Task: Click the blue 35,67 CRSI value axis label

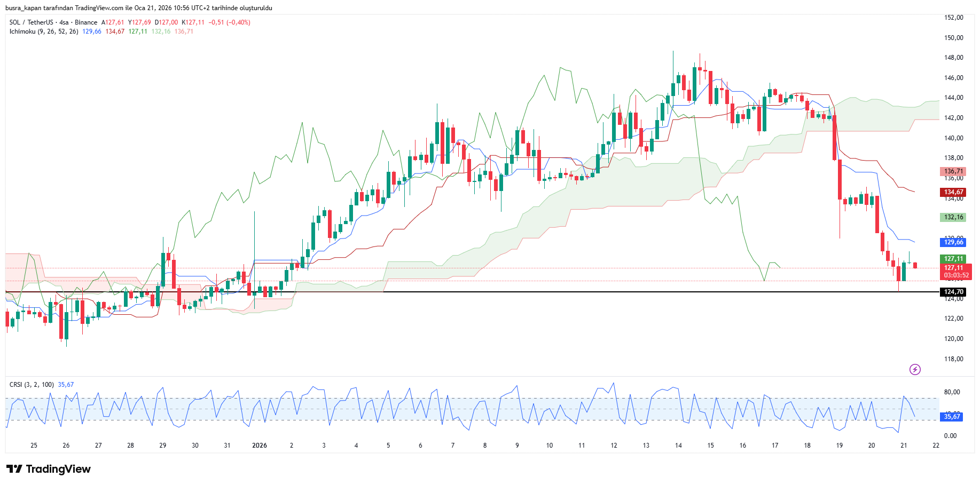Action: (952, 417)
